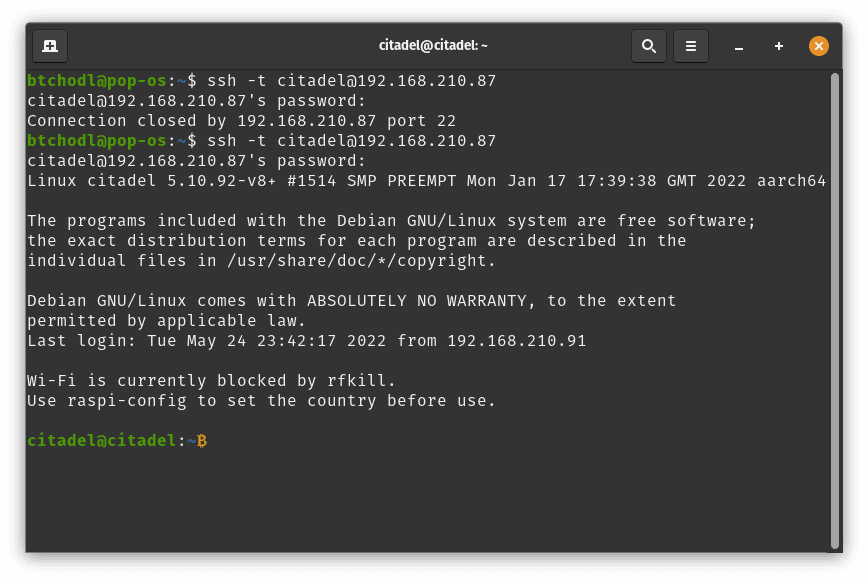Click the raspi-config instruction line

261,401
